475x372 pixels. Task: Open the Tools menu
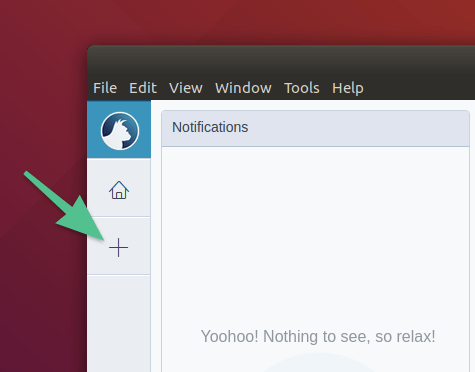pos(302,88)
